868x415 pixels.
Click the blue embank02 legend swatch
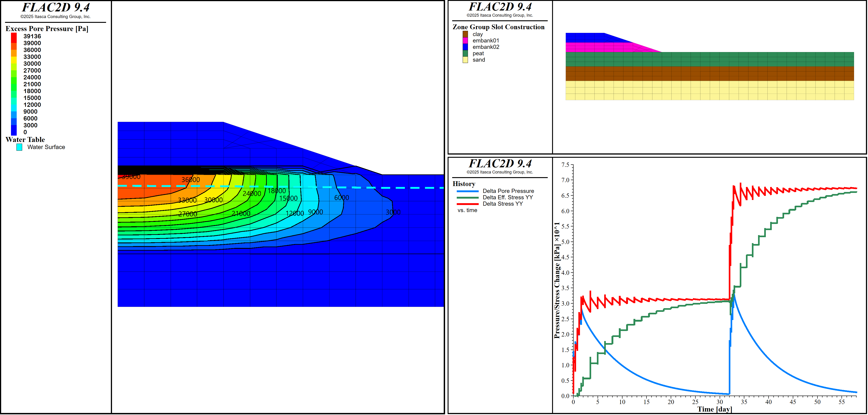point(465,47)
